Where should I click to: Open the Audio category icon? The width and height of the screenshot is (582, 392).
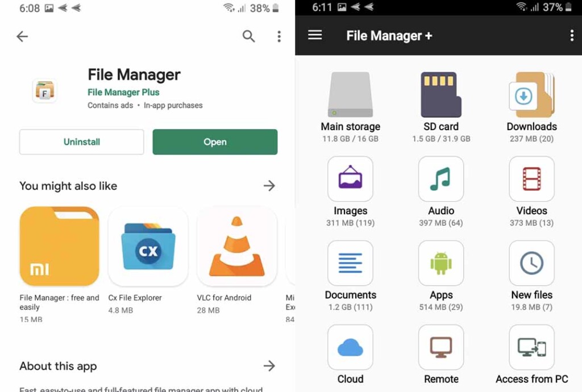tap(440, 179)
